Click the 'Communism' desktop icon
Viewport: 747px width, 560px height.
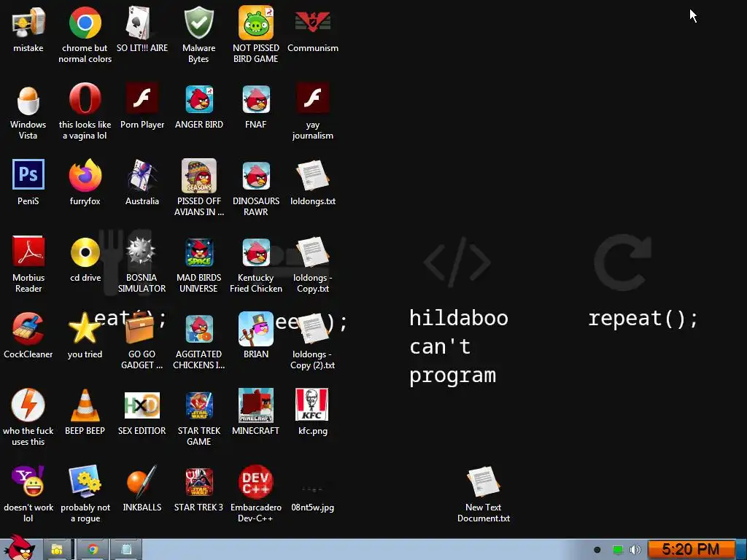point(312,23)
